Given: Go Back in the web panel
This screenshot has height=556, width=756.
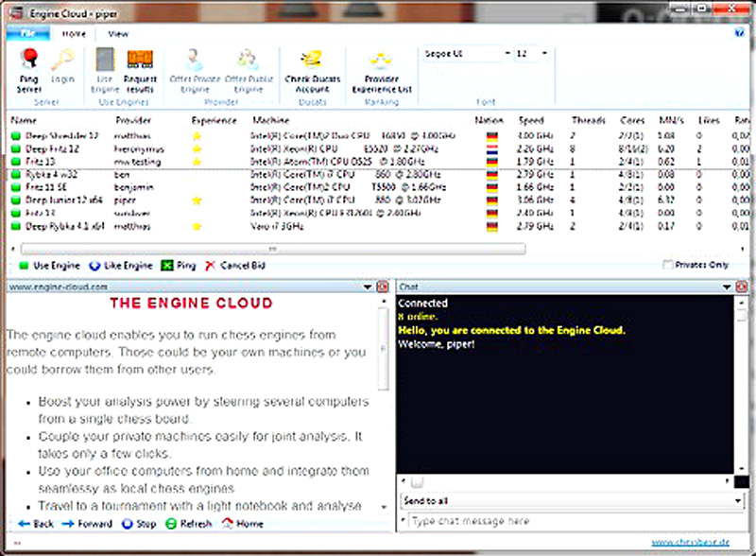Looking at the screenshot, I should (36, 524).
